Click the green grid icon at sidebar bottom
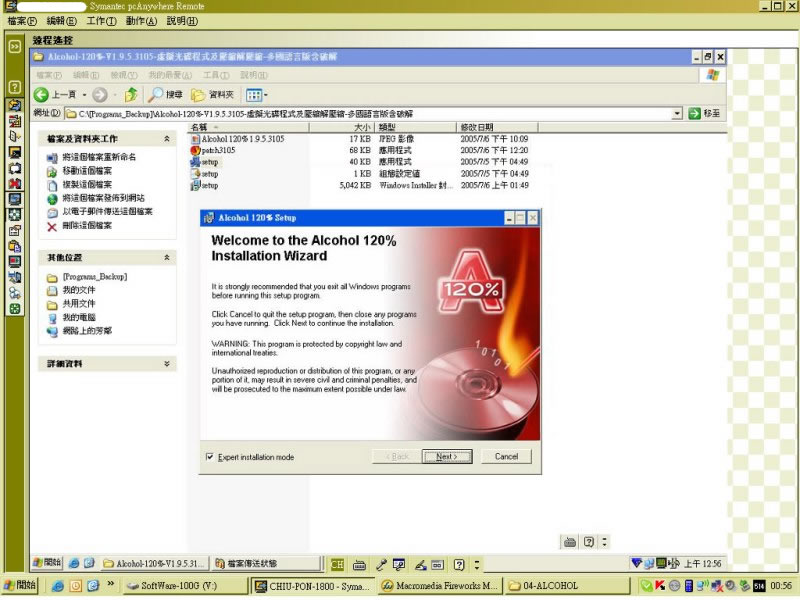Screen dimensions: 800x600 coord(15,309)
